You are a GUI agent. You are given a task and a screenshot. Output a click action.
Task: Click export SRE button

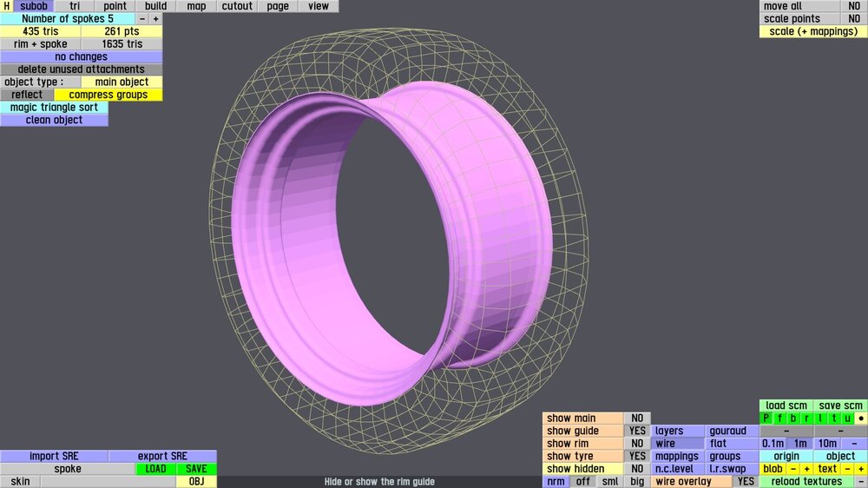coord(163,456)
